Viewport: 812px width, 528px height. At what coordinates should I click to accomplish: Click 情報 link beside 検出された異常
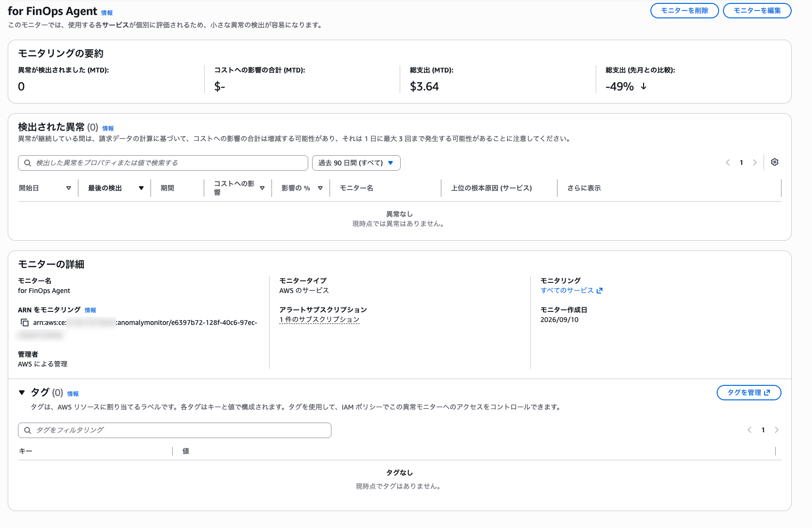pyautogui.click(x=108, y=129)
